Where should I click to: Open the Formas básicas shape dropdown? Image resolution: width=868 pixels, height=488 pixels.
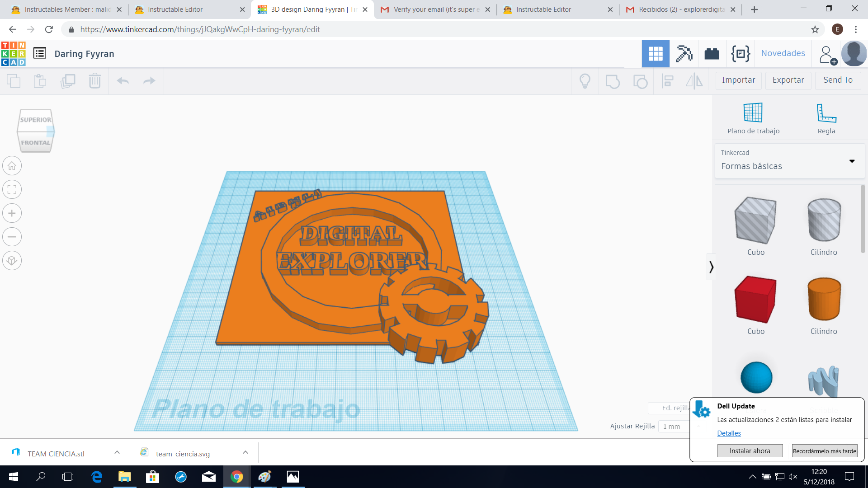pos(789,161)
